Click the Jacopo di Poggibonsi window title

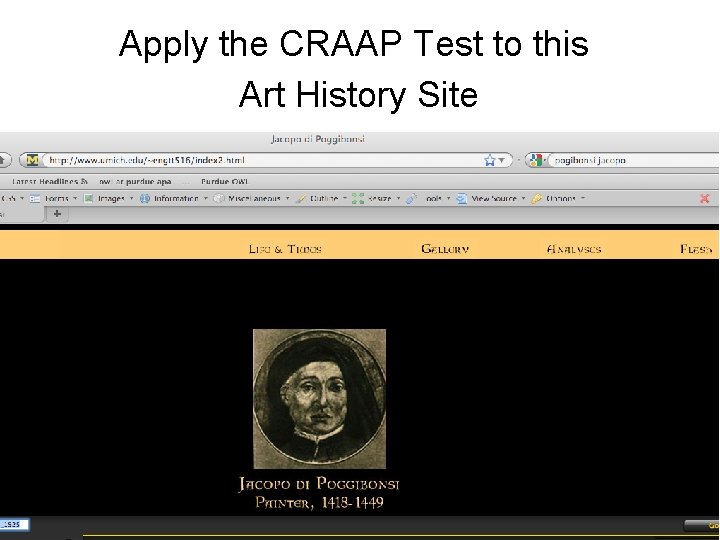(x=318, y=139)
